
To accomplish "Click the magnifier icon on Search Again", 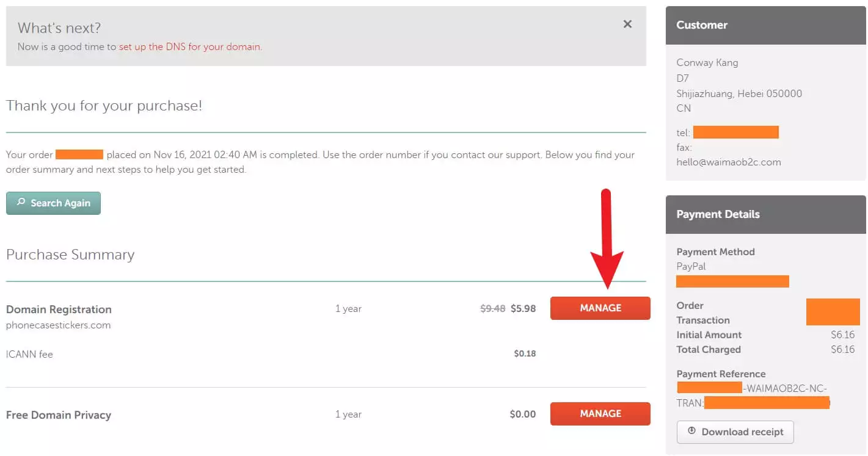I will pos(21,203).
